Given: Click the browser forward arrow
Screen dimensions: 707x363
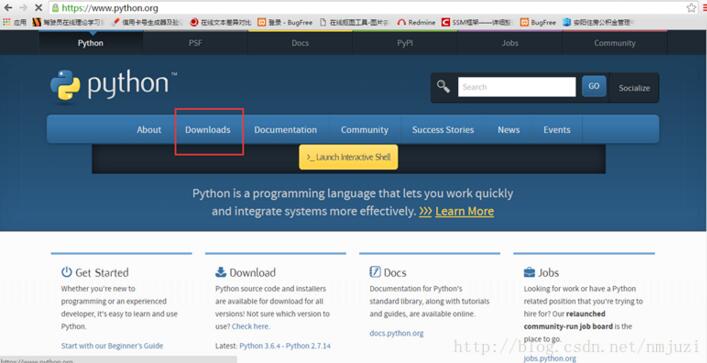Looking at the screenshot, I should click(x=23, y=8).
